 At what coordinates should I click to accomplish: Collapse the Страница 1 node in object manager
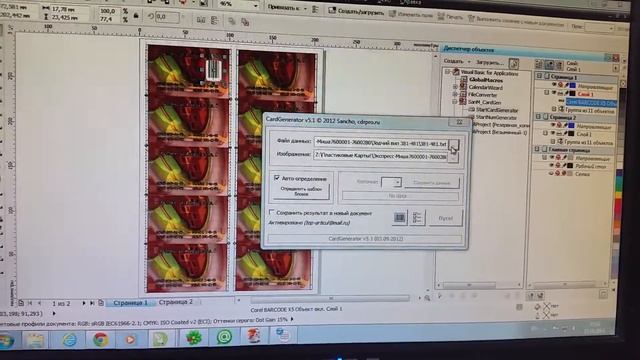539,76
